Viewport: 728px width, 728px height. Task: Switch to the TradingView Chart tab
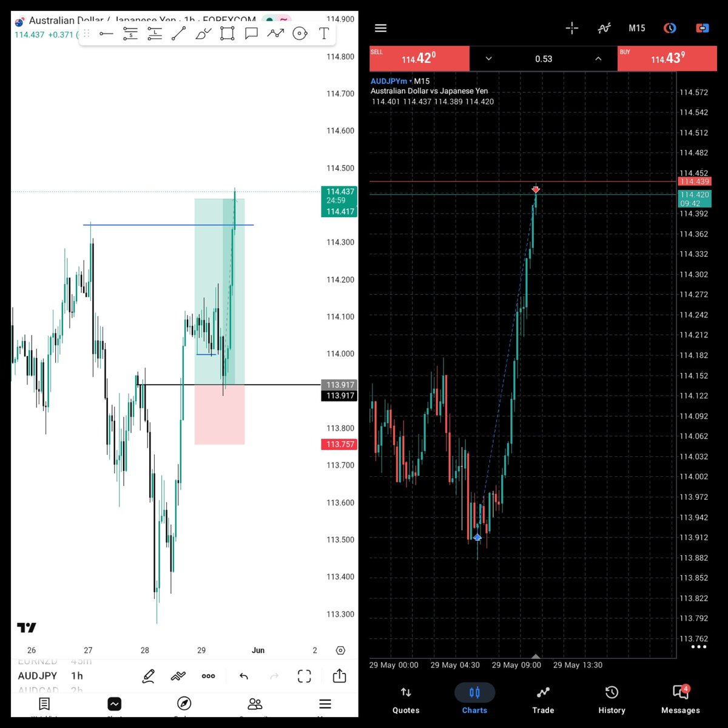click(115, 704)
